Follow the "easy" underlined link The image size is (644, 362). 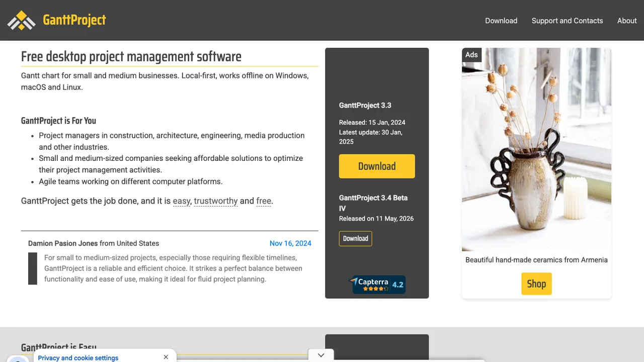coord(182,201)
